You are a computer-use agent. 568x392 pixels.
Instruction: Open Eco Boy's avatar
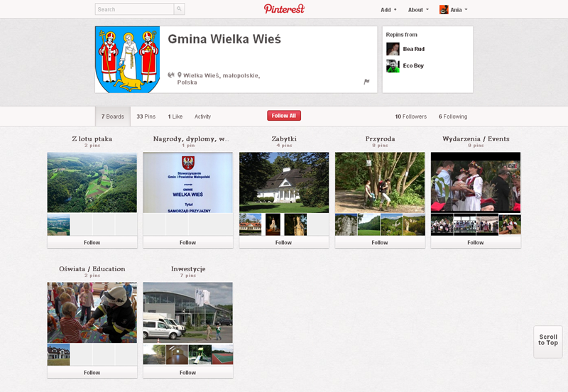[393, 66]
